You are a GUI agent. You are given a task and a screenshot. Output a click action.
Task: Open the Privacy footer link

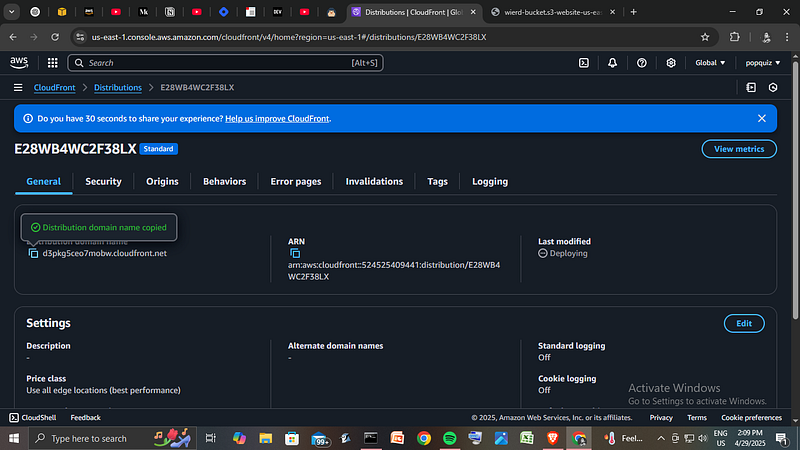pyautogui.click(x=661, y=417)
